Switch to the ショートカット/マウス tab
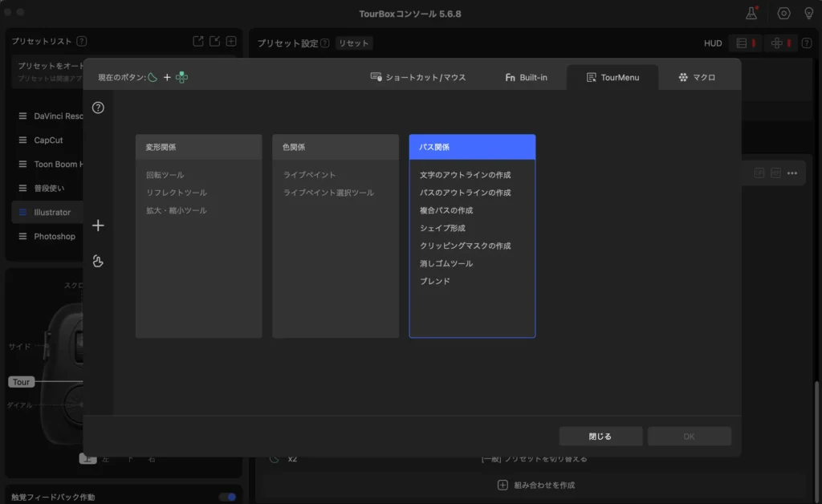 click(x=417, y=75)
